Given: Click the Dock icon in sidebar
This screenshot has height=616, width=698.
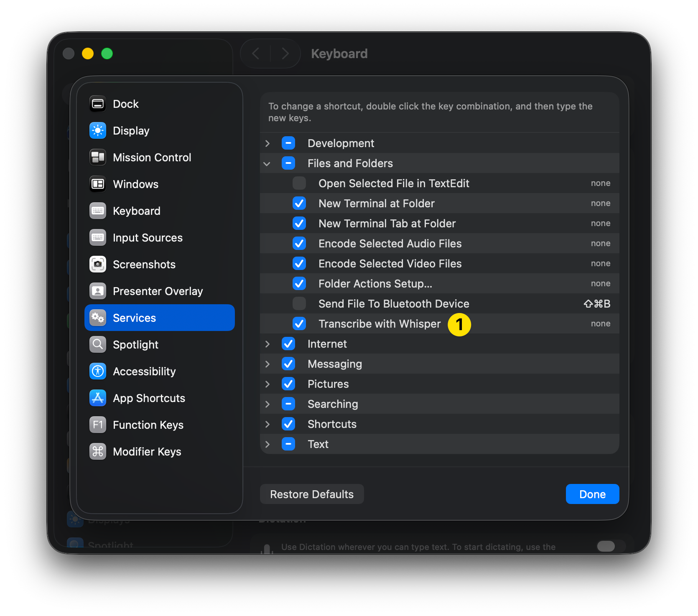Looking at the screenshot, I should click(98, 104).
